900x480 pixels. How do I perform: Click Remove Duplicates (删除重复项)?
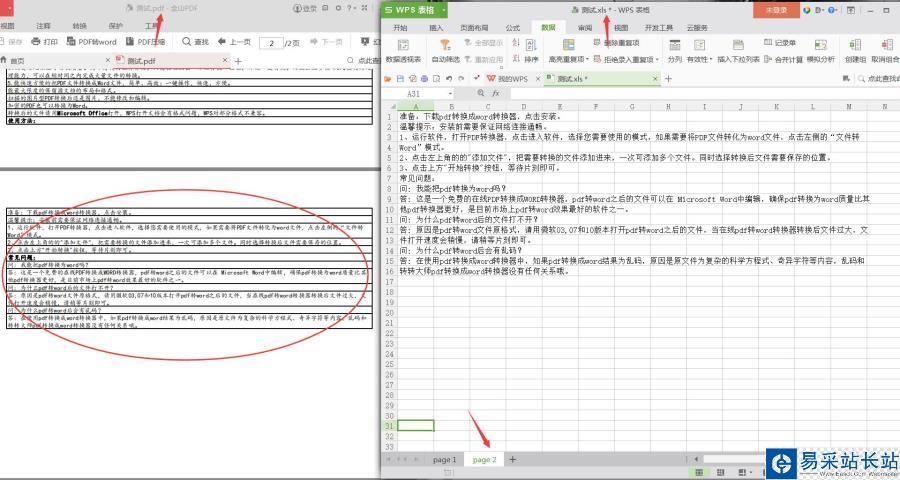(x=616, y=43)
